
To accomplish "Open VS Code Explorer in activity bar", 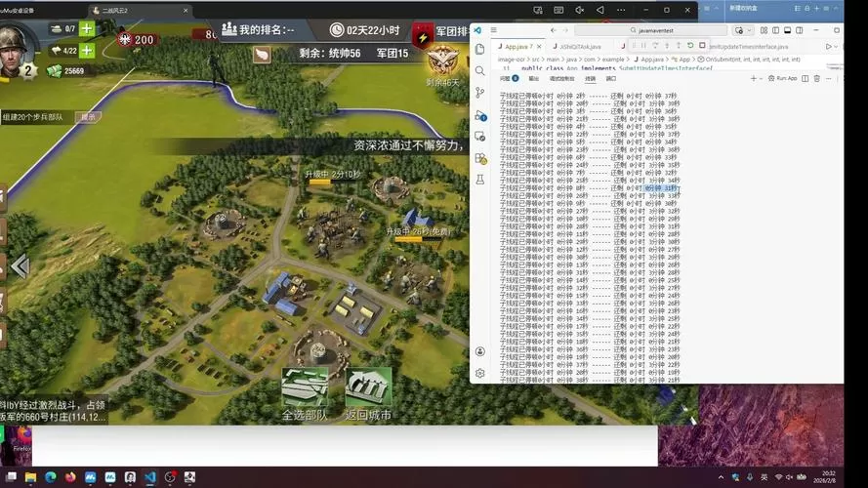I will point(480,49).
